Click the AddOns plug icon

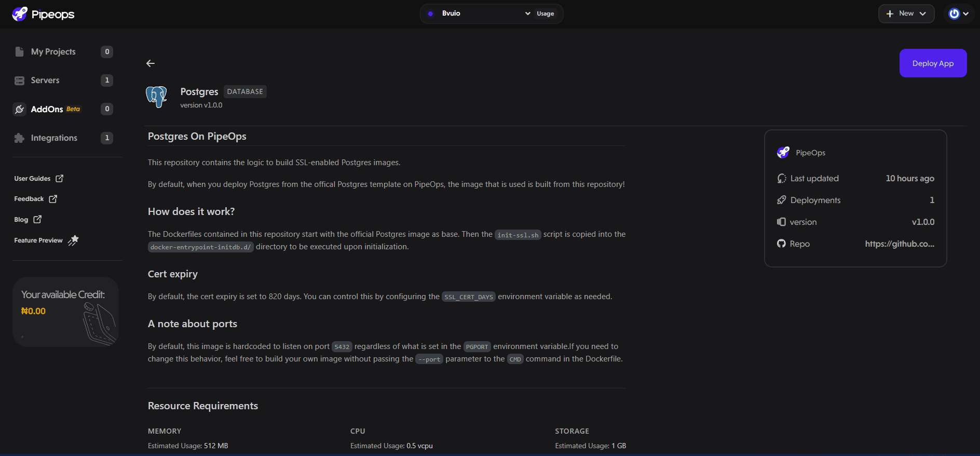(19, 109)
